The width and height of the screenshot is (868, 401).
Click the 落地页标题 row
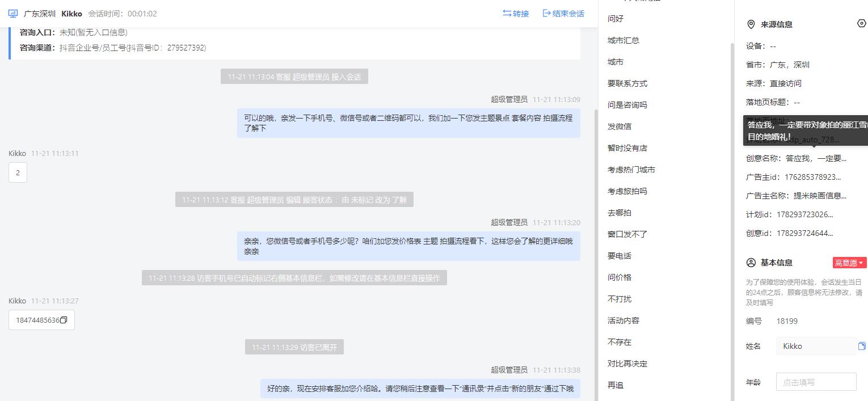773,102
